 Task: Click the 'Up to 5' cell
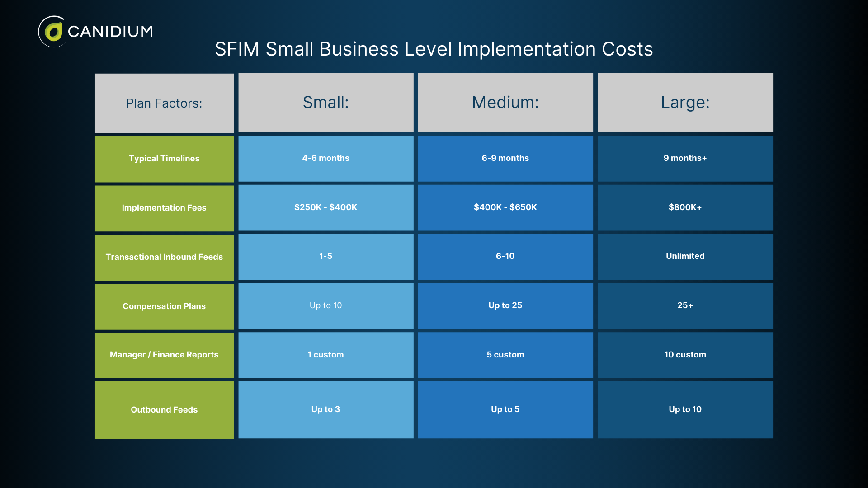tap(505, 410)
